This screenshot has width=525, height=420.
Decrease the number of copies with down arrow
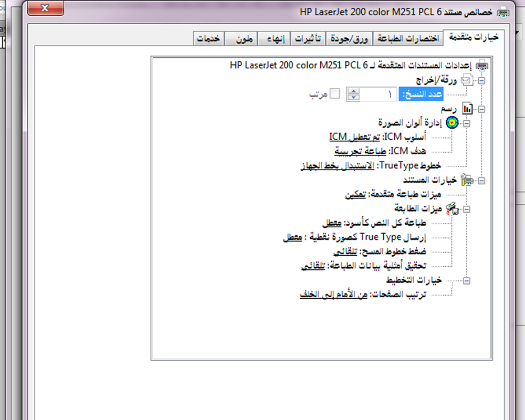pos(353,97)
